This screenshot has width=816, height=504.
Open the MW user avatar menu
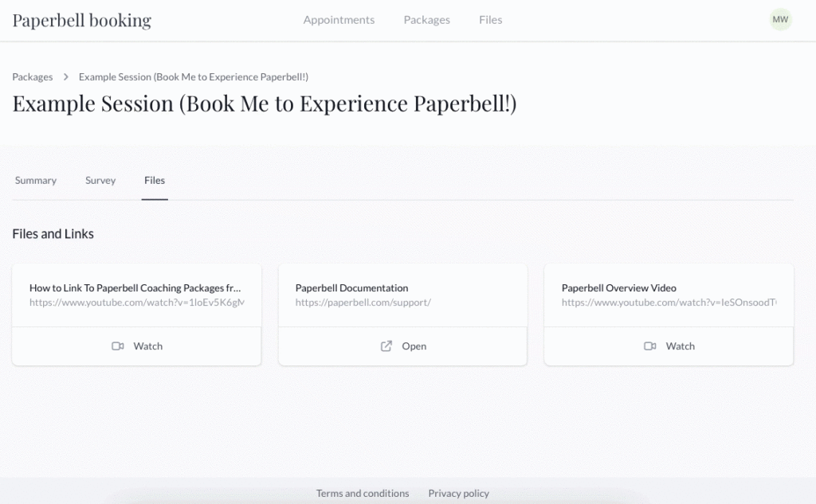pos(780,20)
